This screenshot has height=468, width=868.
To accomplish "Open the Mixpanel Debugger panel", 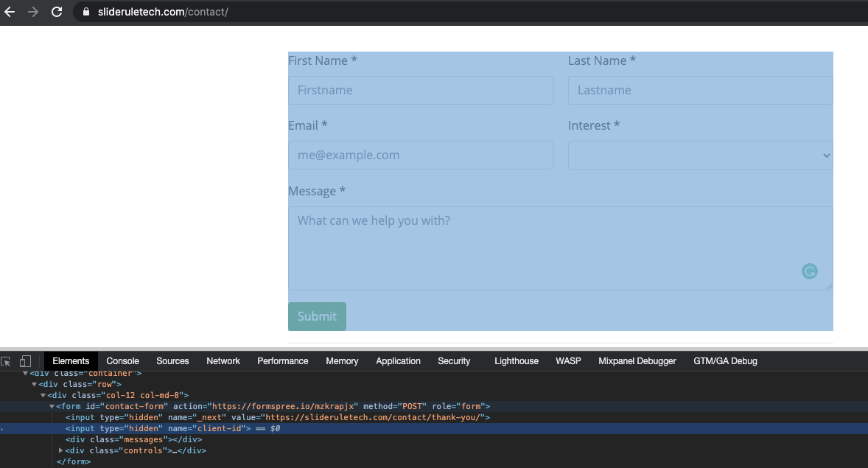I will point(637,360).
